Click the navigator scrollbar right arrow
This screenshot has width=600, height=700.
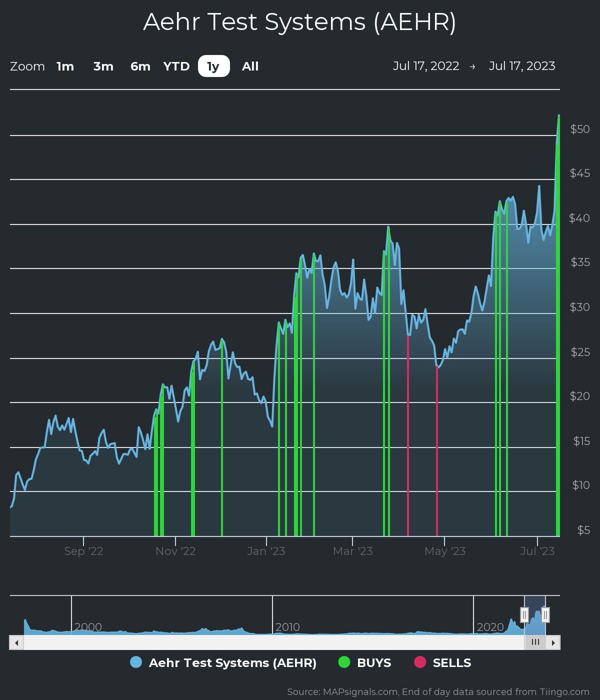[553, 642]
